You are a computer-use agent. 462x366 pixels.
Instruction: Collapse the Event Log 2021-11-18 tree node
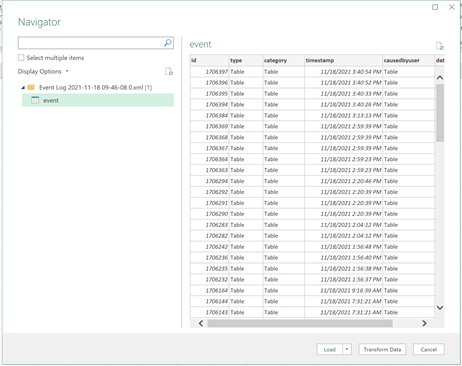click(23, 88)
